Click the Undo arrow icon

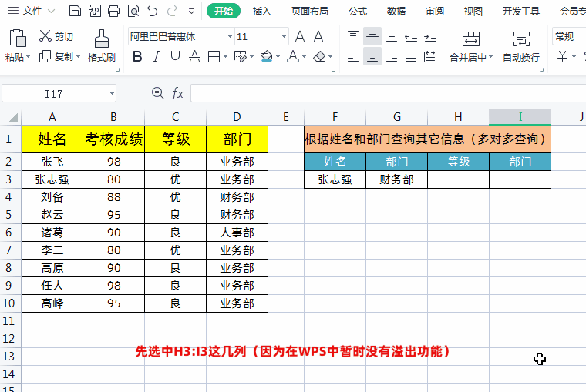(153, 11)
